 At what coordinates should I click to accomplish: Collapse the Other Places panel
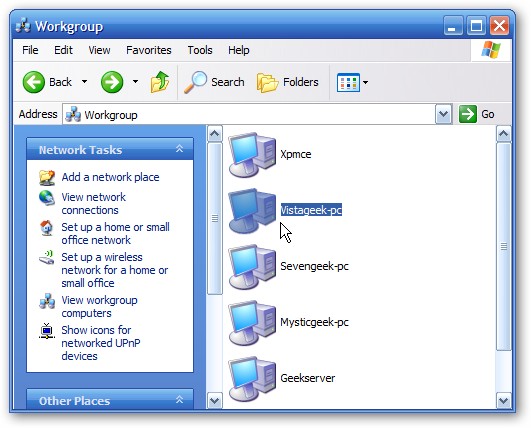(179, 400)
